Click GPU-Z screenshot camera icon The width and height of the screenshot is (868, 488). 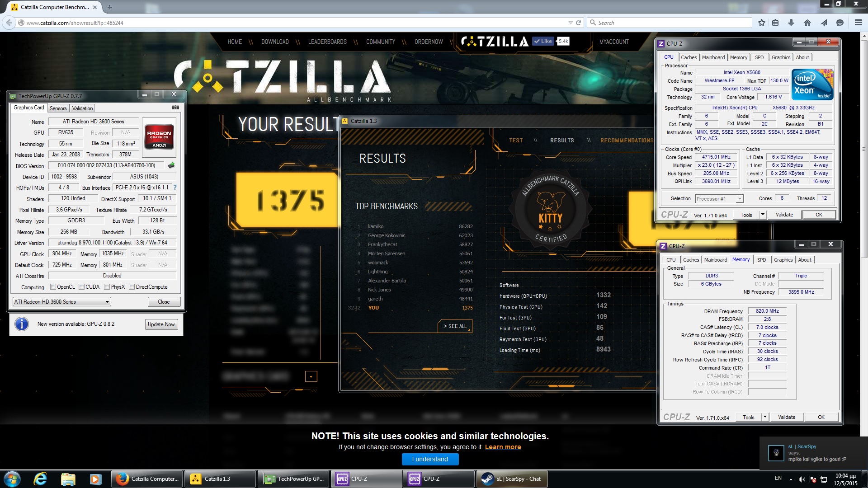pos(175,108)
